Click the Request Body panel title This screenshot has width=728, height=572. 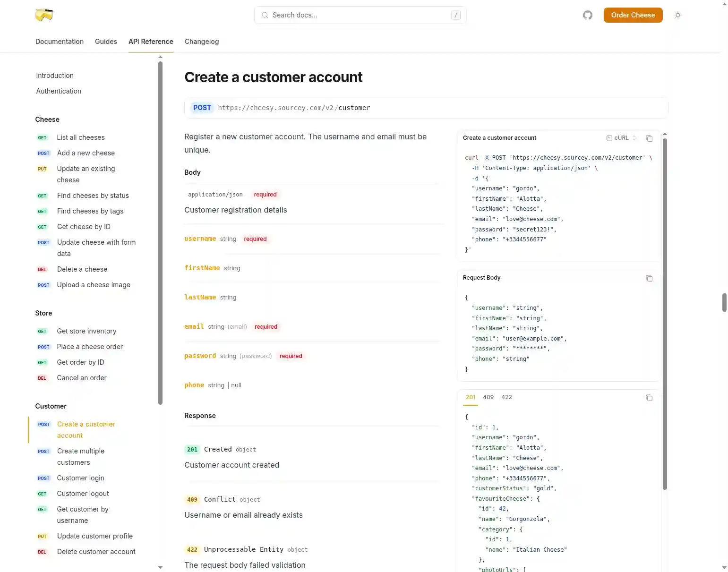pyautogui.click(x=481, y=278)
